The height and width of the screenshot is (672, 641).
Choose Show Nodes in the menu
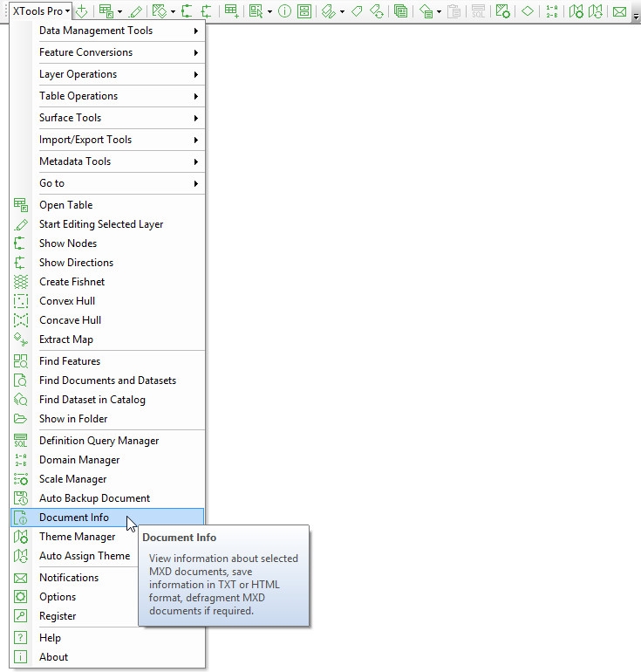click(107, 243)
